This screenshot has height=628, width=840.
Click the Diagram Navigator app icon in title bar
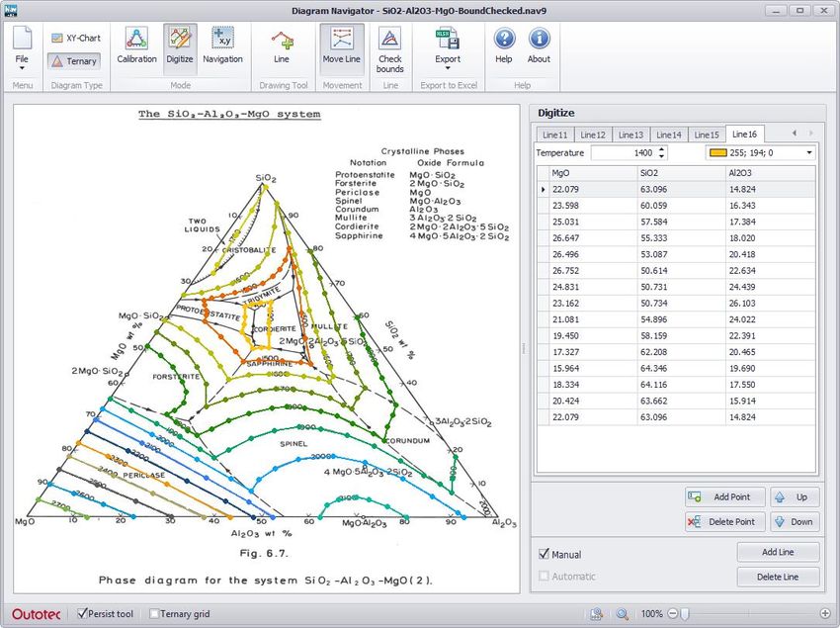click(x=11, y=10)
